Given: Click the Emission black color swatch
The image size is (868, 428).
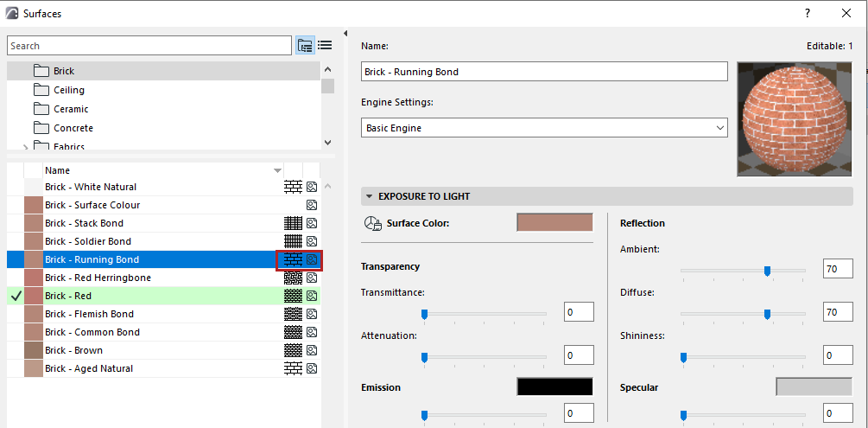Looking at the screenshot, I should pos(554,386).
